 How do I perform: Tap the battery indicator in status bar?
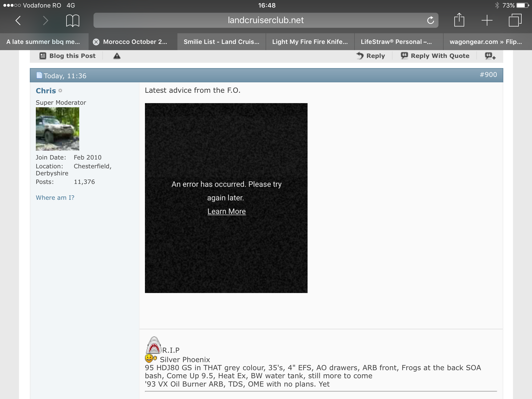[523, 5]
